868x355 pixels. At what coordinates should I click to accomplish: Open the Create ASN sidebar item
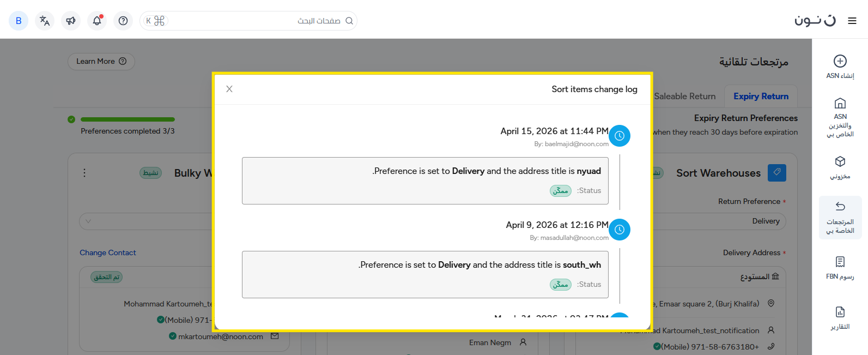tap(840, 67)
